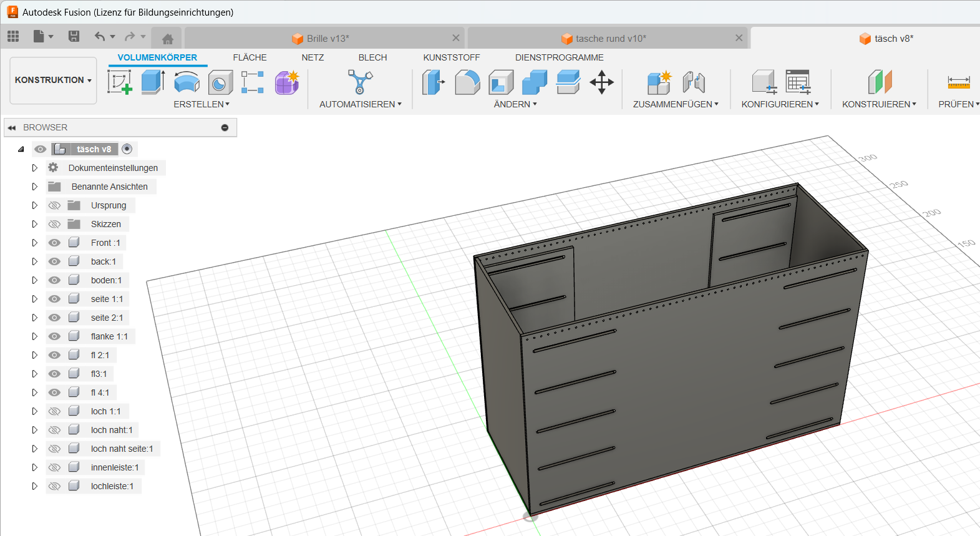Select the Joint tool
The image size is (980, 536).
(694, 82)
